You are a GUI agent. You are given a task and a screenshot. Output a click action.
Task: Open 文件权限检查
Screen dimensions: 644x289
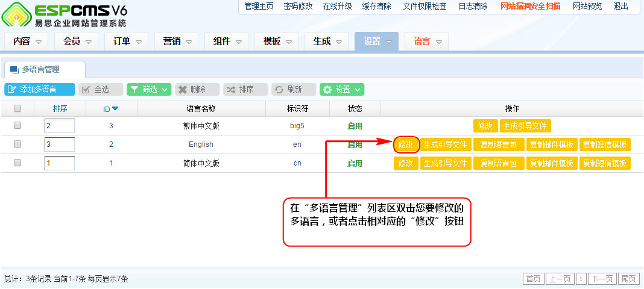pos(425,6)
